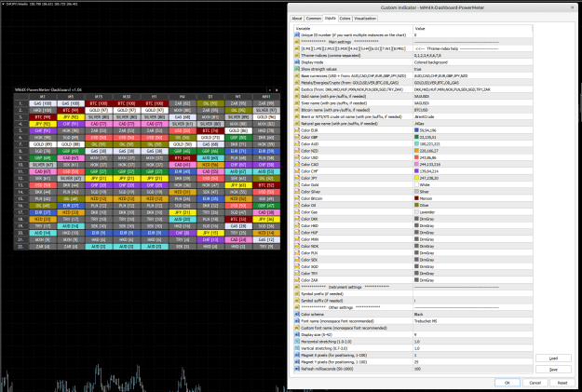582x392 pixels.
Task: Click the icon beside Font name row
Action: [x=297, y=321]
